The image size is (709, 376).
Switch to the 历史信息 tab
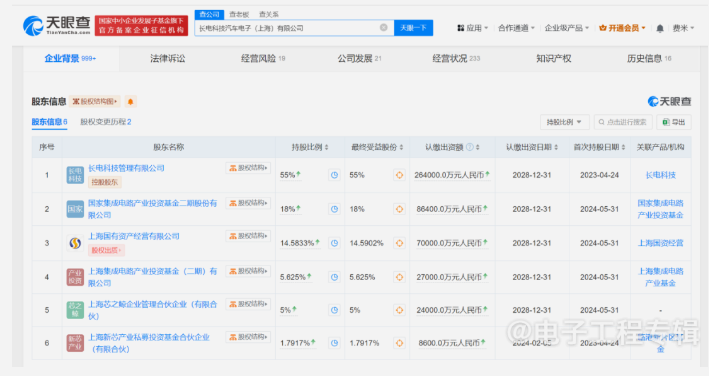[649, 58]
